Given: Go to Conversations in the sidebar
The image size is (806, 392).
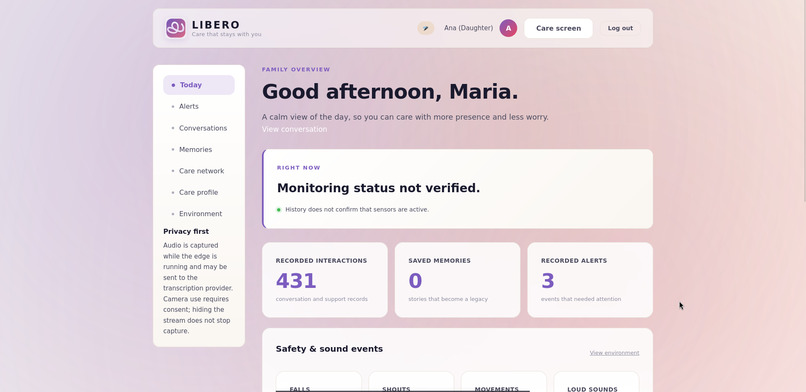Looking at the screenshot, I should click(199, 128).
